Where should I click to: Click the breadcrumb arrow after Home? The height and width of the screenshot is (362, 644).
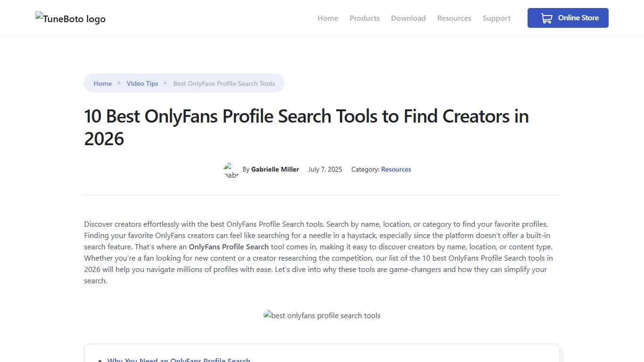tap(119, 83)
